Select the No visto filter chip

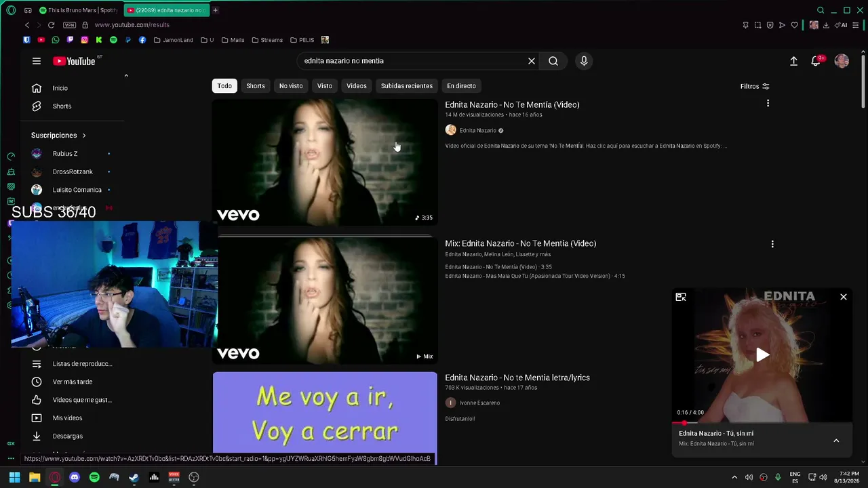click(x=291, y=86)
